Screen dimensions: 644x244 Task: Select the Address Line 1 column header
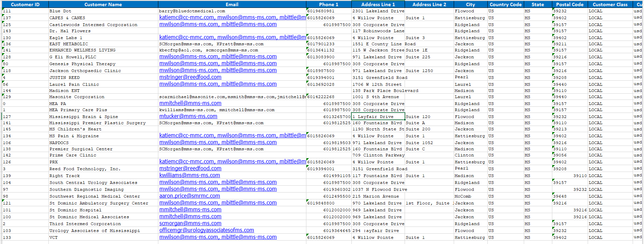378,4
